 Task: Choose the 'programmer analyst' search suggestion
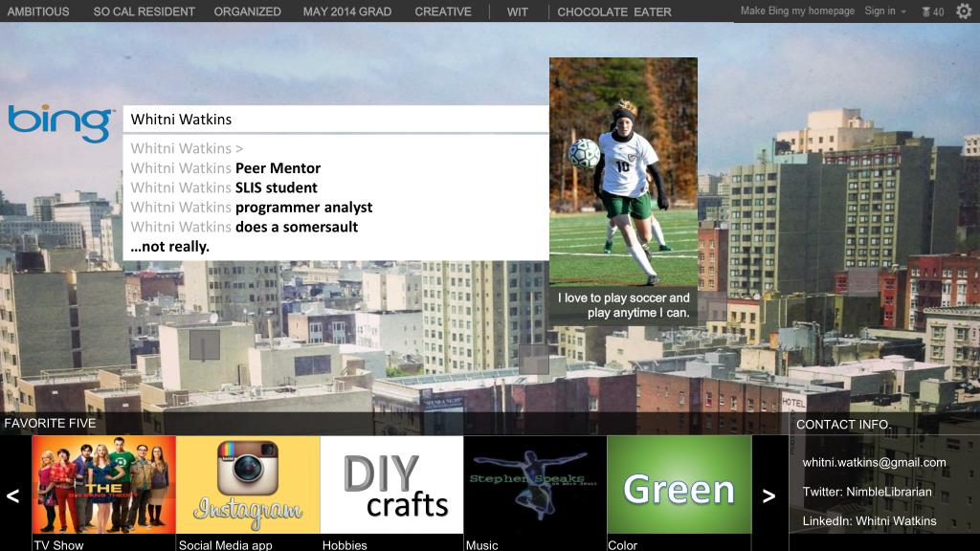tap(252, 207)
